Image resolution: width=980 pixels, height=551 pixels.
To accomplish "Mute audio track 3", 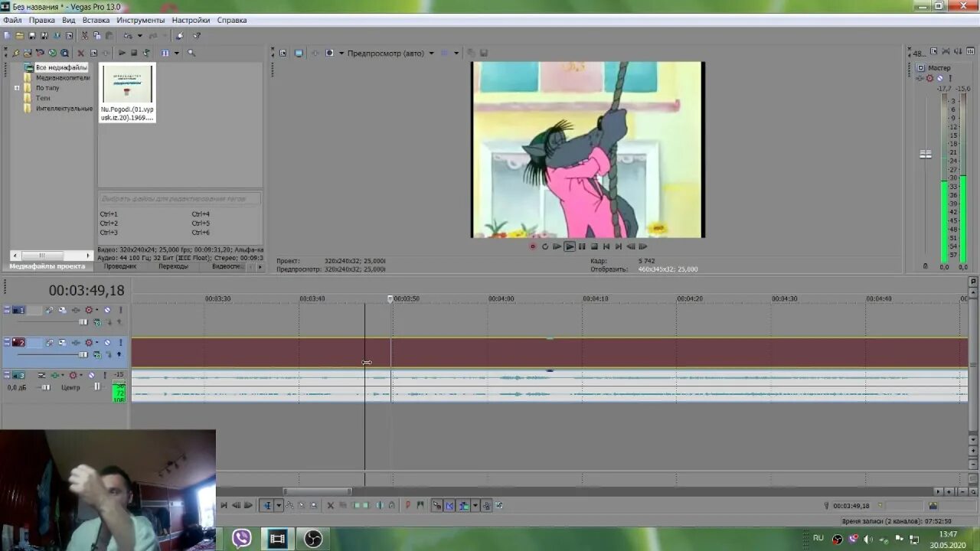I will (x=92, y=375).
